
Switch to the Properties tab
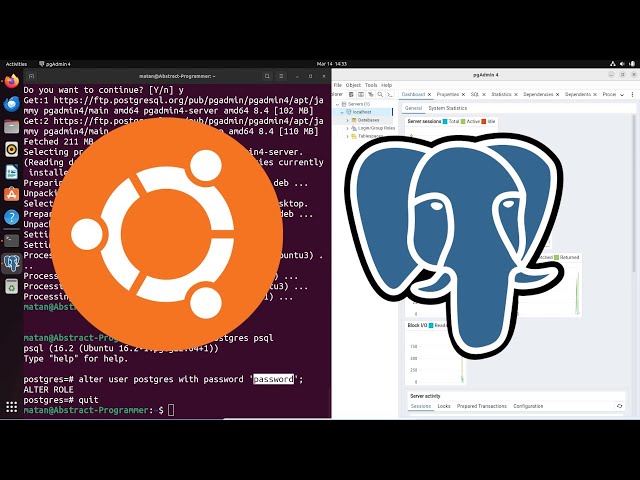click(448, 94)
